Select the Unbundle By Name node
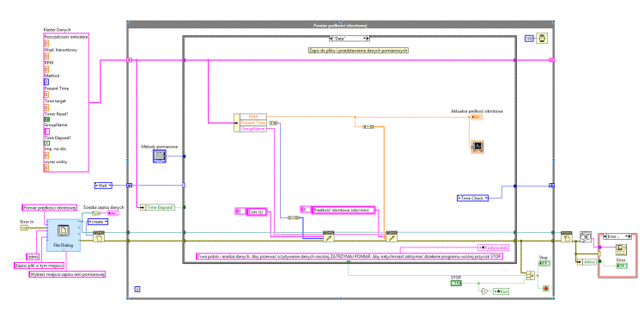Viewport: 644px width, 312px height. coord(251,123)
